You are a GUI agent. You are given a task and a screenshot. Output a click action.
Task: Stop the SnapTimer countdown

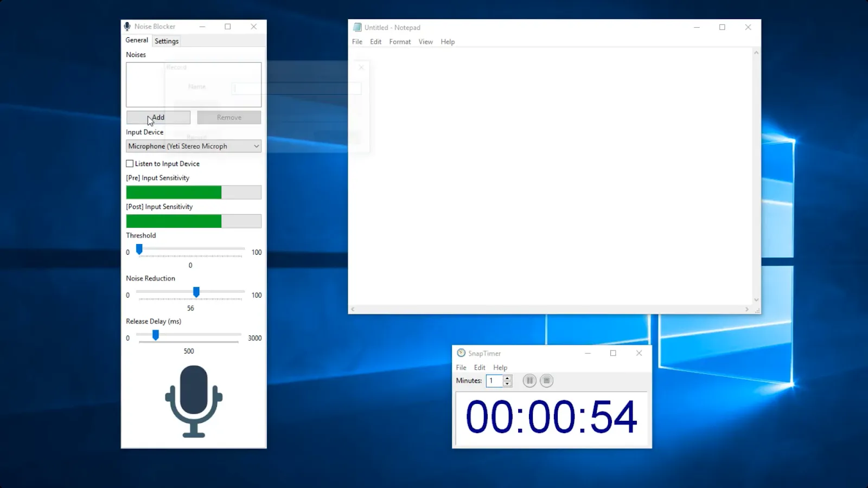click(x=547, y=381)
